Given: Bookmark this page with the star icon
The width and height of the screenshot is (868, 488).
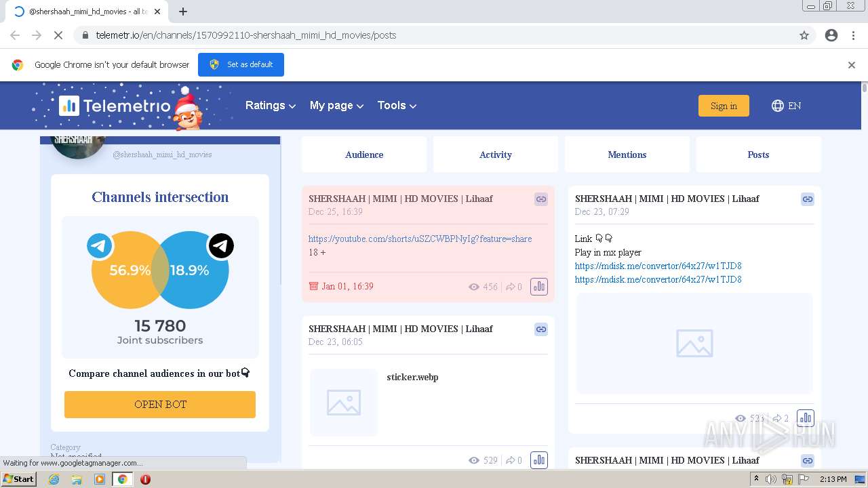Looking at the screenshot, I should [804, 35].
